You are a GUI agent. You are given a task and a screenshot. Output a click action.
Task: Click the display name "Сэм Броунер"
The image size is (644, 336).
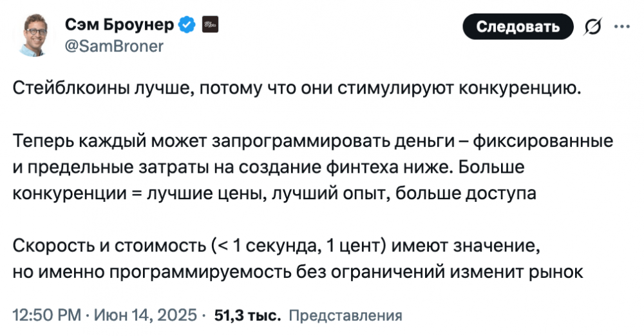pyautogui.click(x=120, y=25)
